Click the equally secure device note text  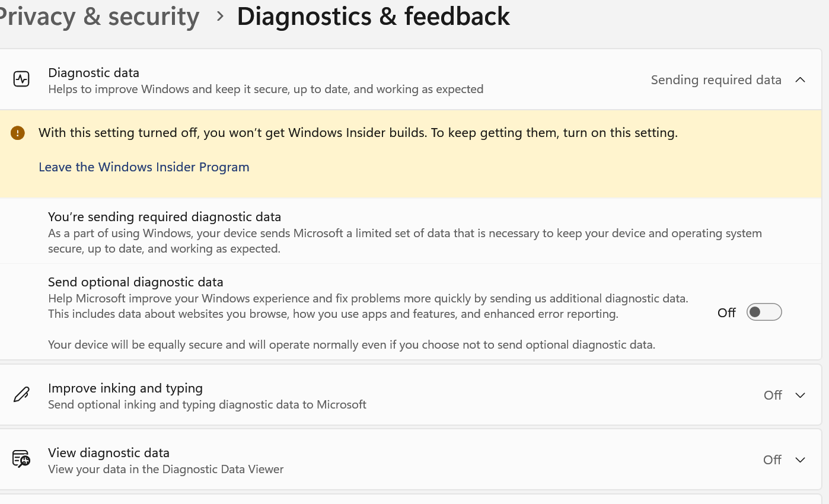tap(352, 344)
